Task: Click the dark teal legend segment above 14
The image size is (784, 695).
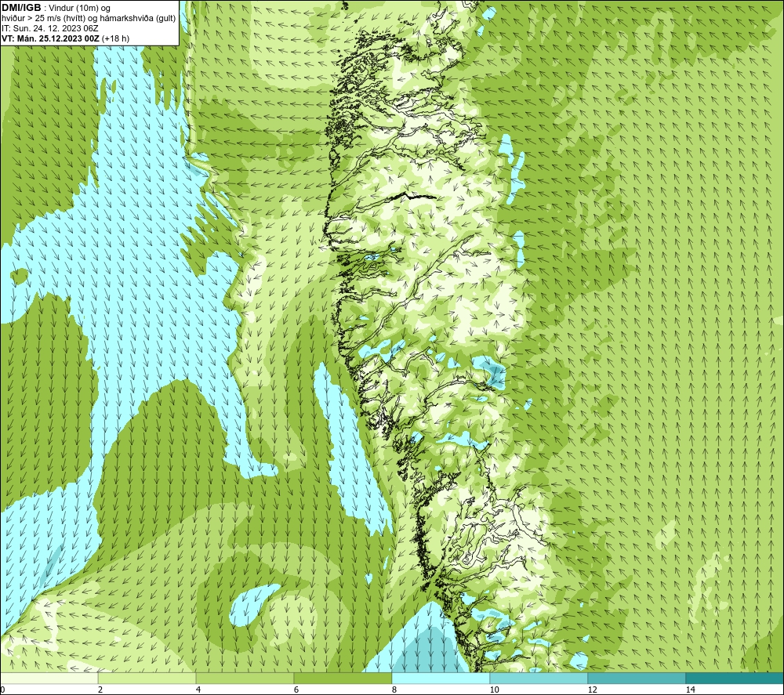Action: 735,679
